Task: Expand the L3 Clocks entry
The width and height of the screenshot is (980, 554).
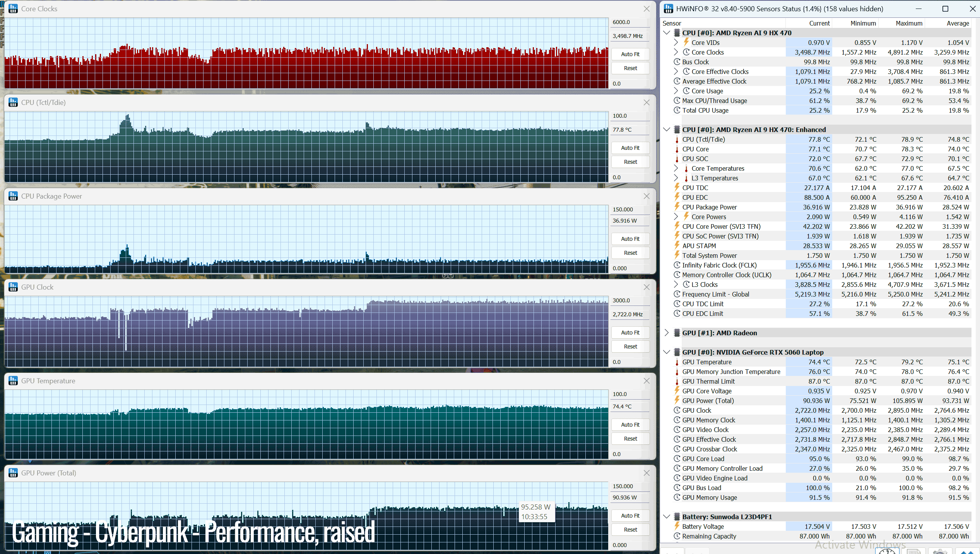Action: coord(676,285)
